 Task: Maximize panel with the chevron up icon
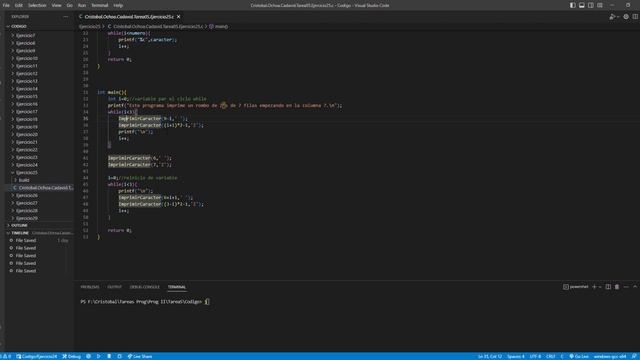click(635, 287)
